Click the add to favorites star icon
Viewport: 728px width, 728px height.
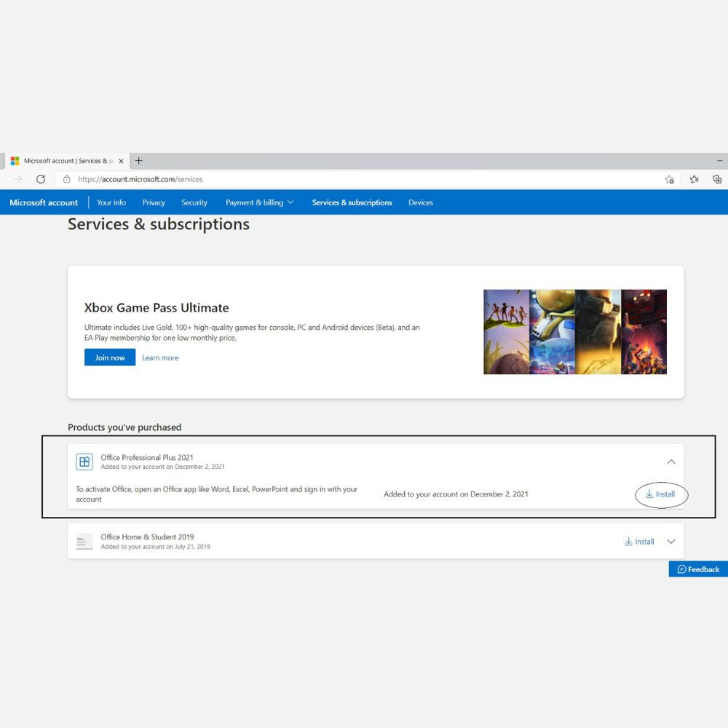669,179
